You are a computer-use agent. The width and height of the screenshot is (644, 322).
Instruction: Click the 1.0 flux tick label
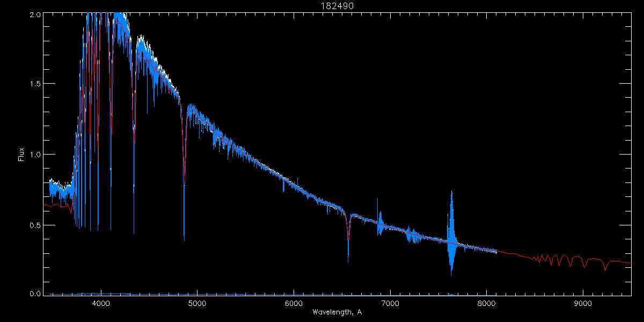click(x=34, y=155)
